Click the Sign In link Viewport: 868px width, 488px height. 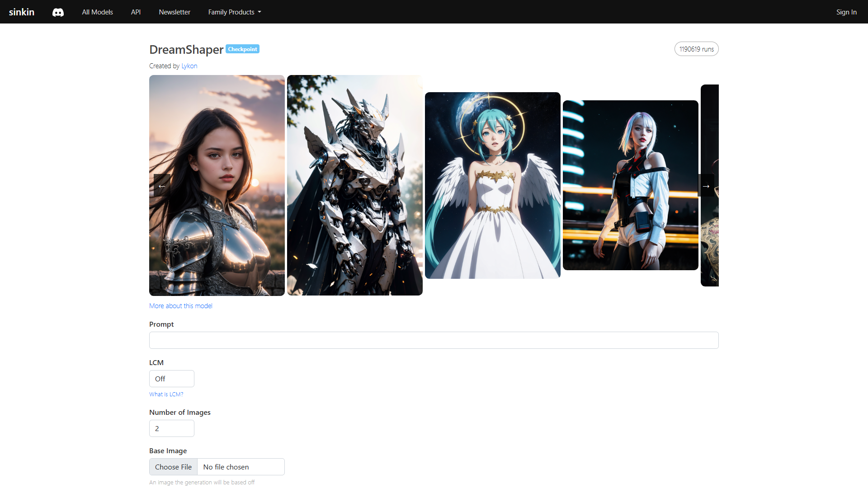tap(846, 12)
